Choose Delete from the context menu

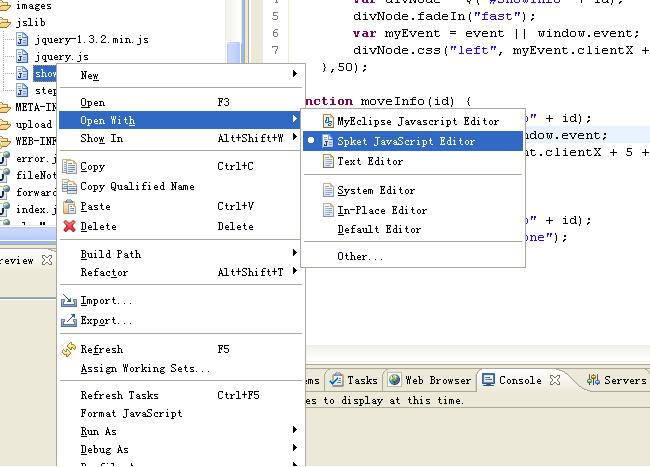pos(181,226)
